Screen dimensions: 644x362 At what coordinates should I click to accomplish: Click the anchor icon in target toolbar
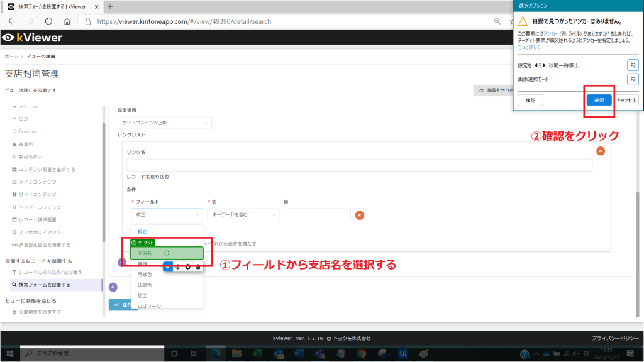click(177, 267)
